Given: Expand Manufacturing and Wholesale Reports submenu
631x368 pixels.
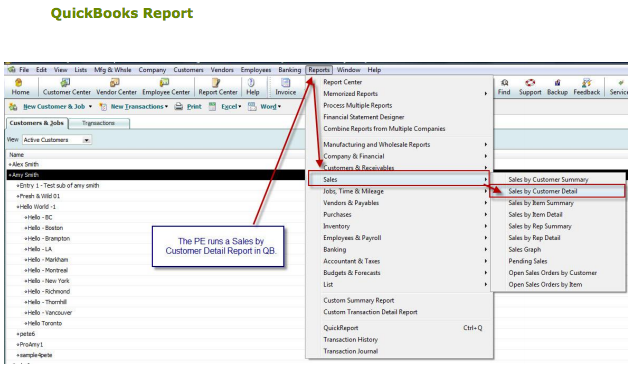Looking at the screenshot, I should point(485,145).
